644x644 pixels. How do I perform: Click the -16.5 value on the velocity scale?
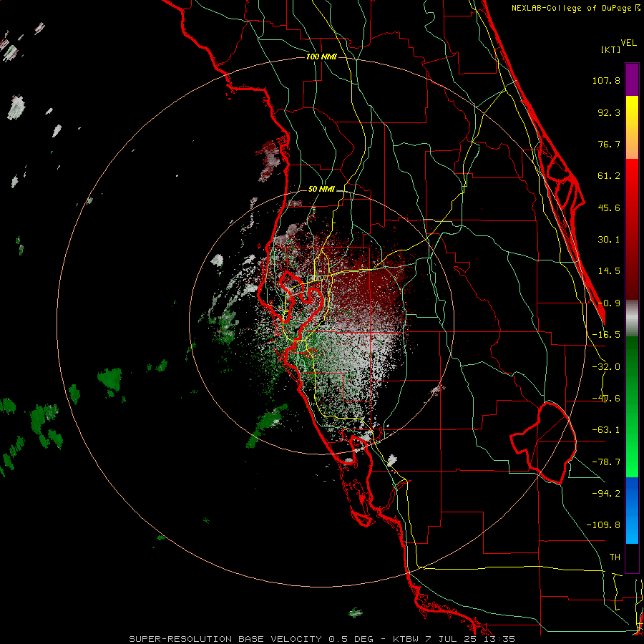[606, 335]
